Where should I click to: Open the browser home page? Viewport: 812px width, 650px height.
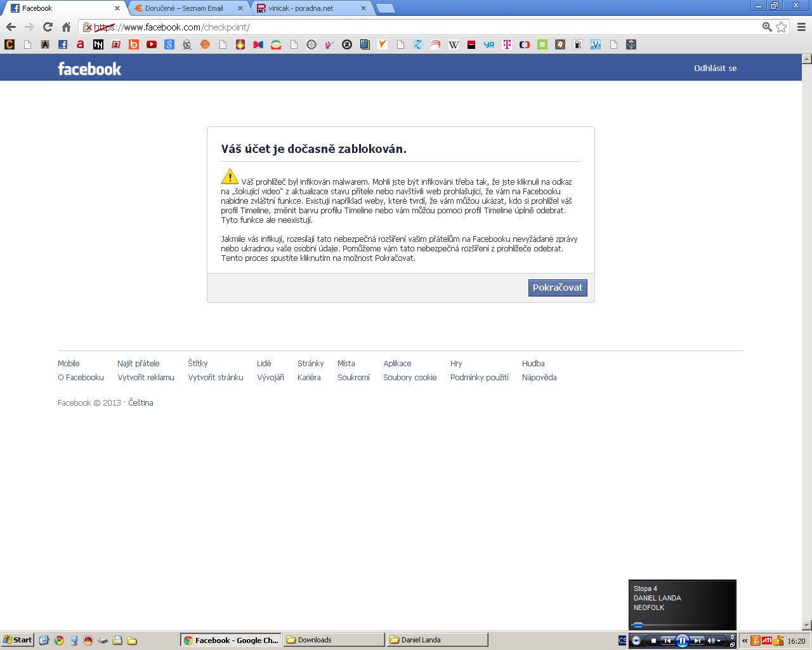66,27
